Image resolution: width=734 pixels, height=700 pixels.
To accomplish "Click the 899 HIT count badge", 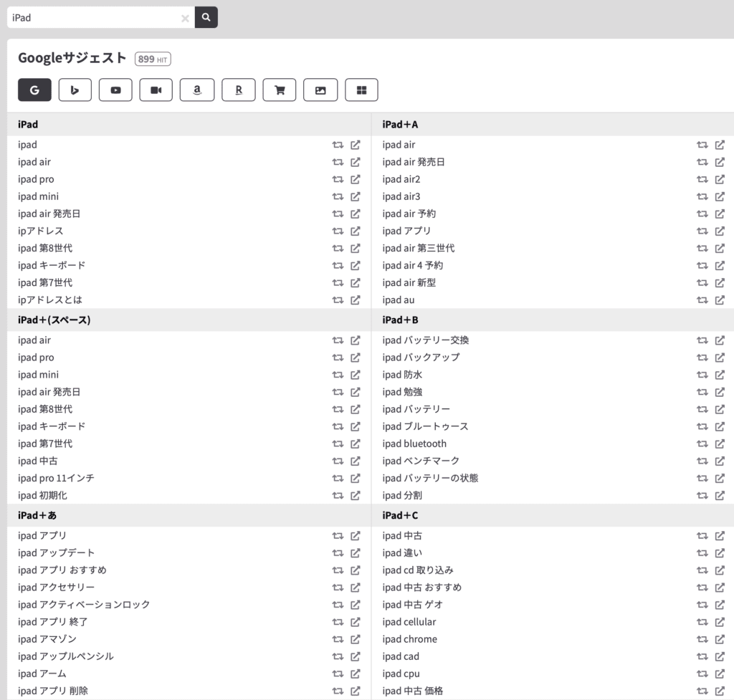I will (153, 59).
